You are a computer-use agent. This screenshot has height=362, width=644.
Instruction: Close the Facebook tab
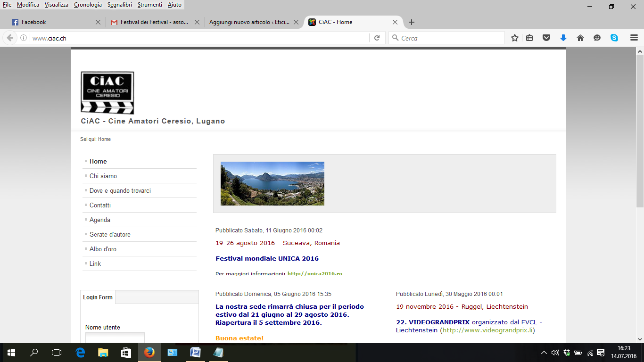click(98, 22)
